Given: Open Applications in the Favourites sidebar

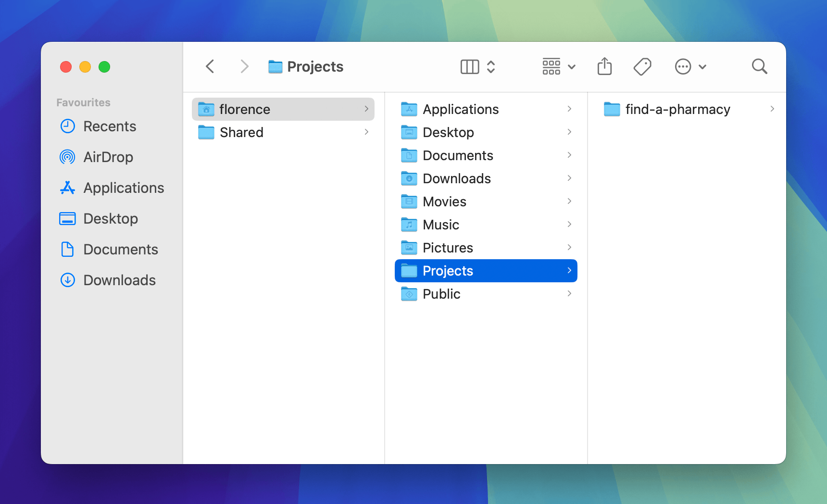Looking at the screenshot, I should pos(123,188).
